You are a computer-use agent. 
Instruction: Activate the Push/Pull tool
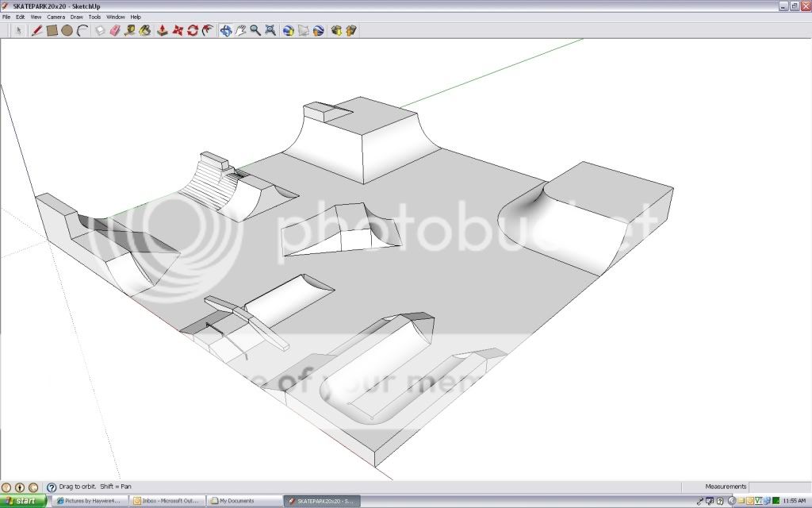[162, 30]
